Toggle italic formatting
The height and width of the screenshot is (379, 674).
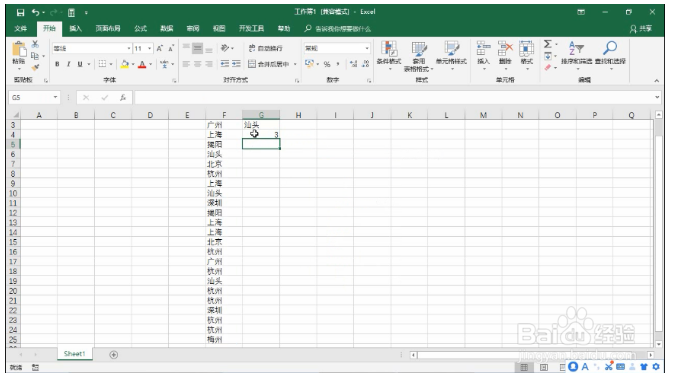point(68,64)
